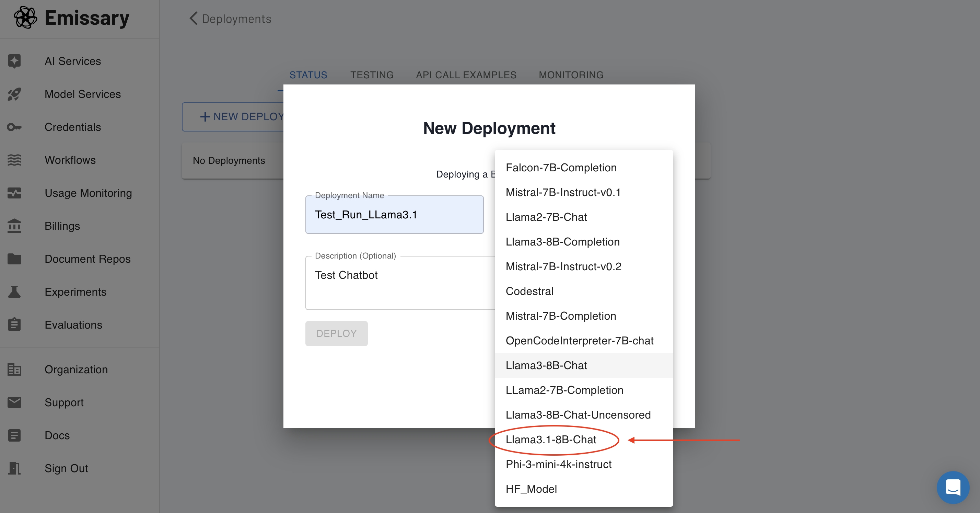Click the Support envelope icon
Viewport: 980px width, 513px height.
14,402
